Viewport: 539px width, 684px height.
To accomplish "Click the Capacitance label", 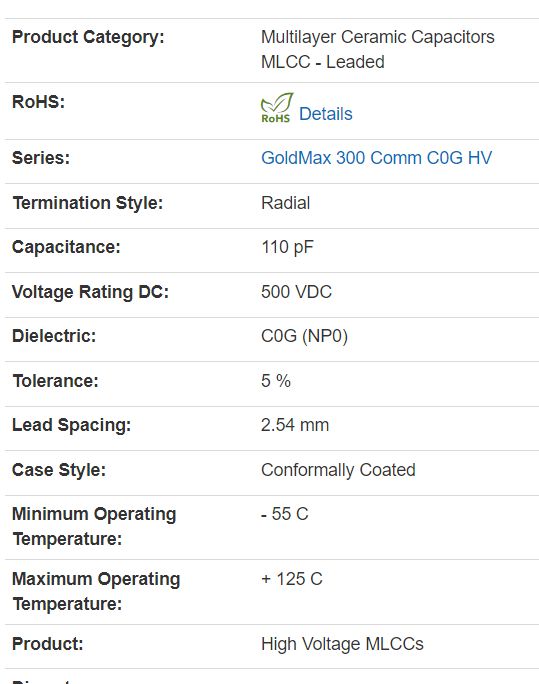I will (66, 247).
